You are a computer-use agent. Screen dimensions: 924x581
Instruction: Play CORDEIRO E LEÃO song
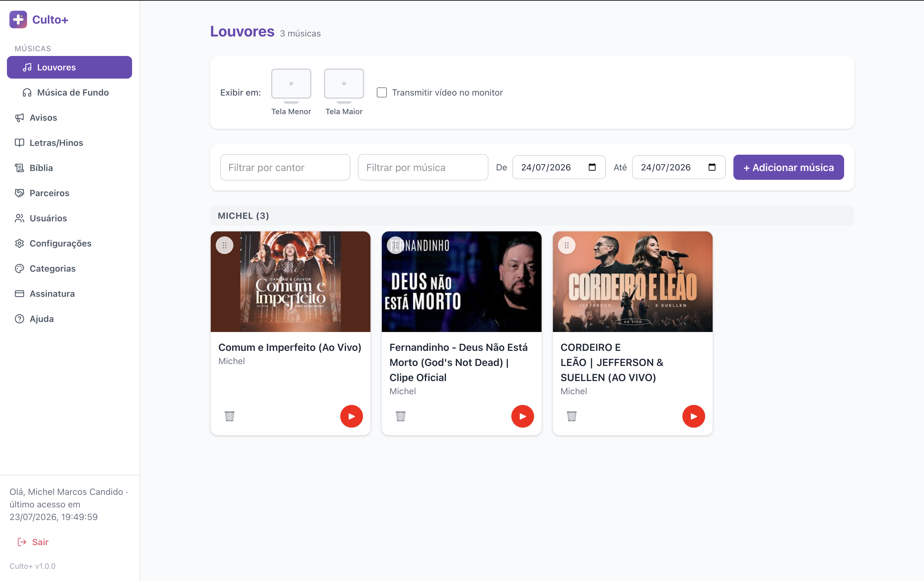(694, 416)
